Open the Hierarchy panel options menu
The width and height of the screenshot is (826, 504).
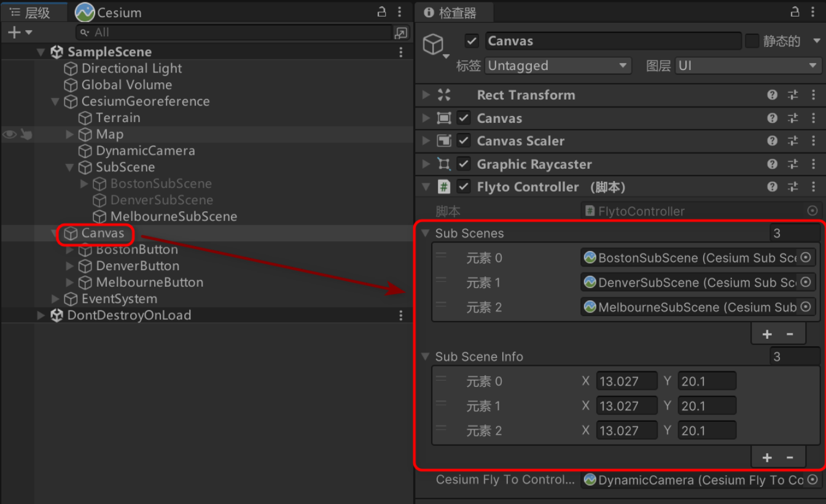coord(400,12)
